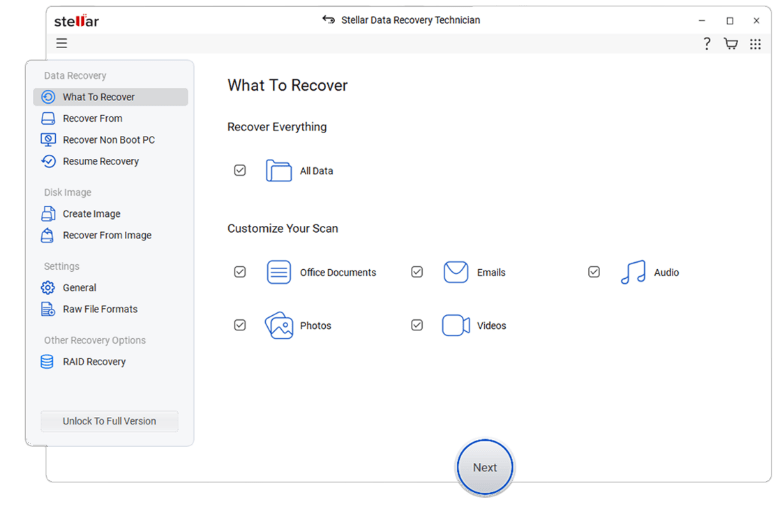Click the Emails envelope icon
Viewport: 780px width, 505px height.
tap(456, 272)
